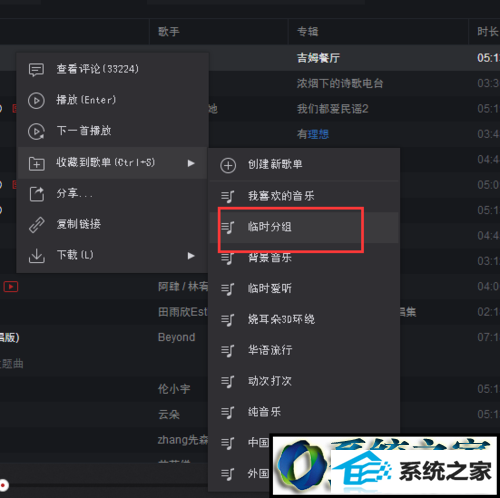Expand the 收藏到歌单 submenu arrow
The image size is (500, 498).
coord(191,163)
